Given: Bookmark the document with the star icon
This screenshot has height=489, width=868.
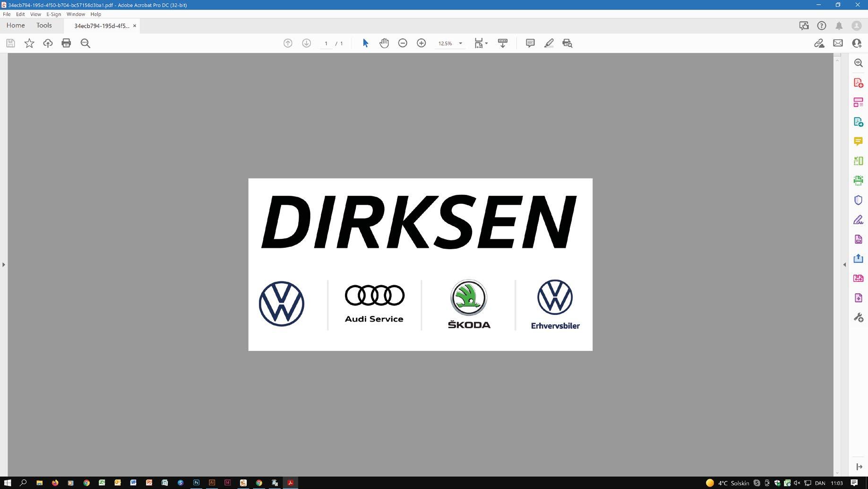Looking at the screenshot, I should (x=29, y=43).
